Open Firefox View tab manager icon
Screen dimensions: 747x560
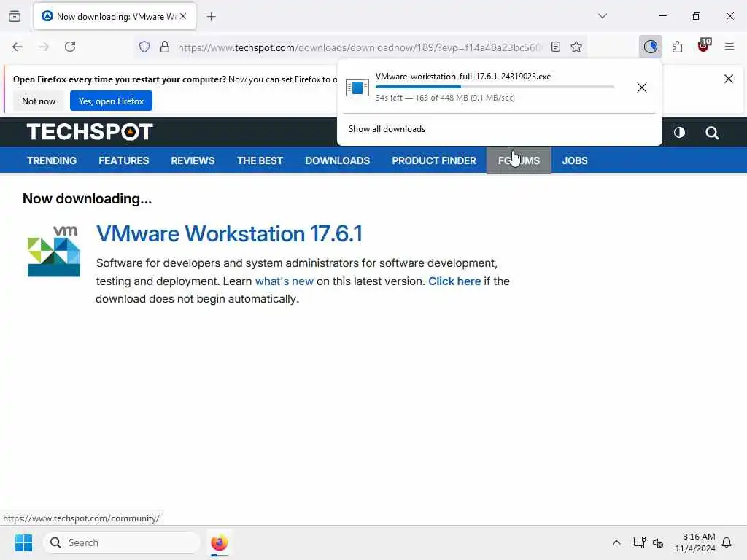(15, 16)
